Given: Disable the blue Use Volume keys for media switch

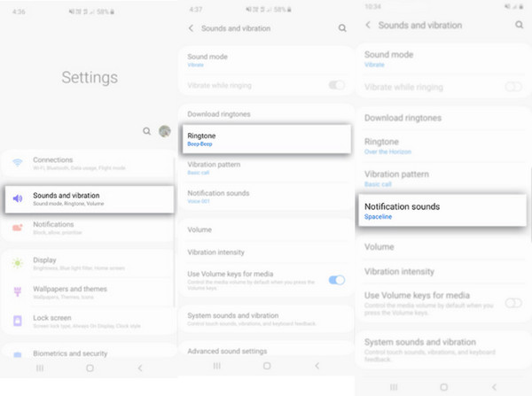Looking at the screenshot, I should [337, 280].
